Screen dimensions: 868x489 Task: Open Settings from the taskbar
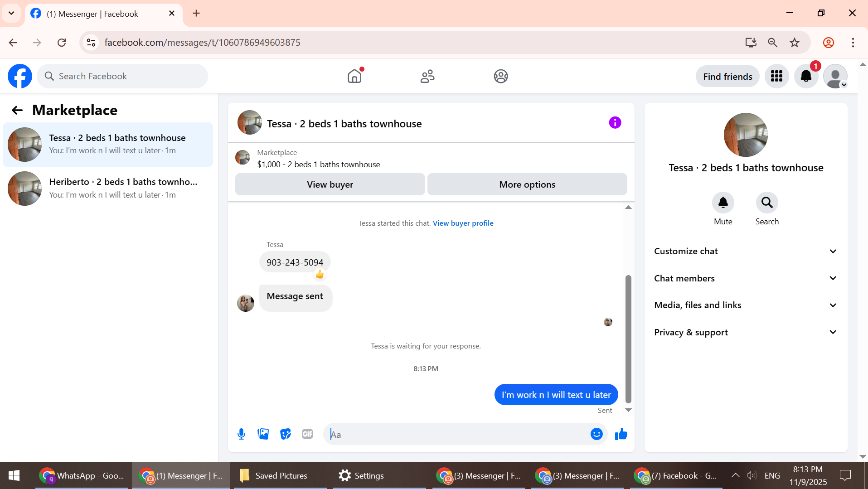[x=379, y=475]
